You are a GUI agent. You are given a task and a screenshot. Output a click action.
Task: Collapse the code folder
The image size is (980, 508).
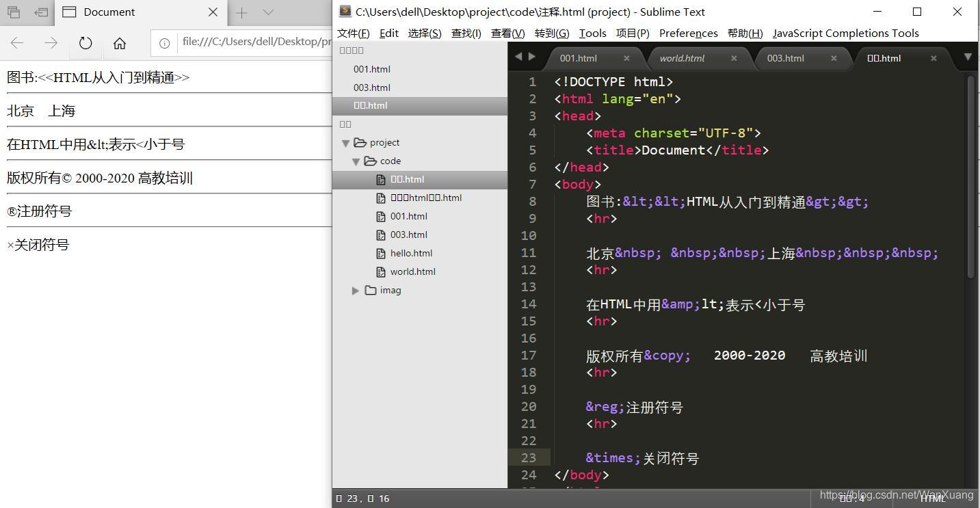[356, 161]
